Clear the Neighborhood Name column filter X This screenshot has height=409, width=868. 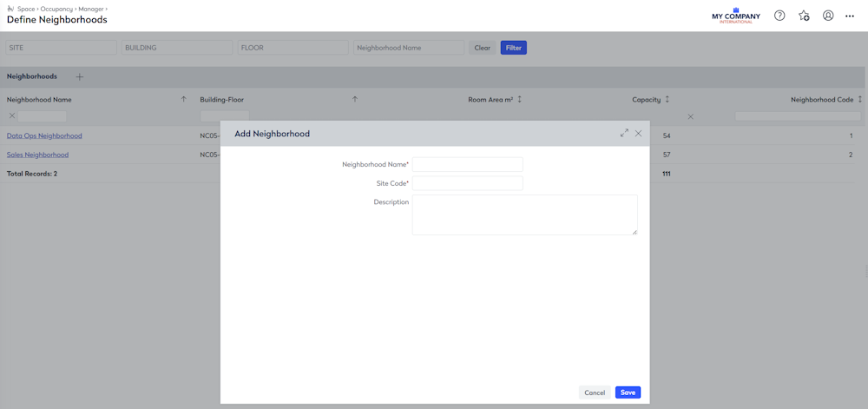click(x=12, y=116)
